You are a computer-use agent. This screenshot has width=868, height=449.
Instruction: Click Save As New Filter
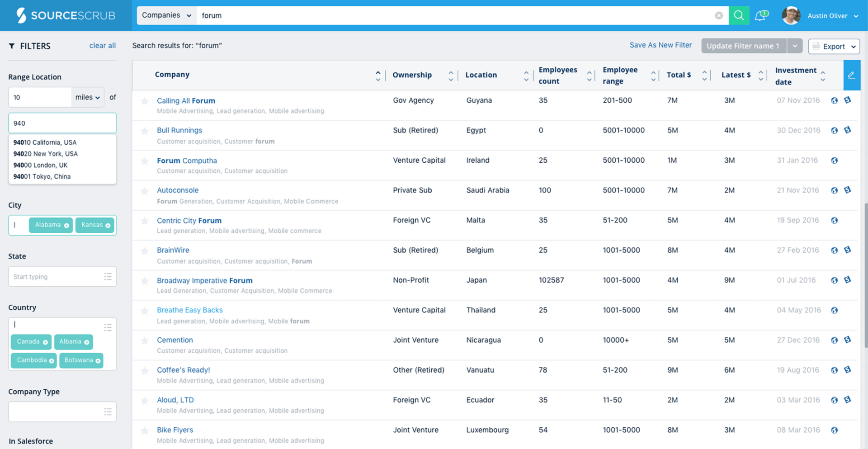coord(660,45)
